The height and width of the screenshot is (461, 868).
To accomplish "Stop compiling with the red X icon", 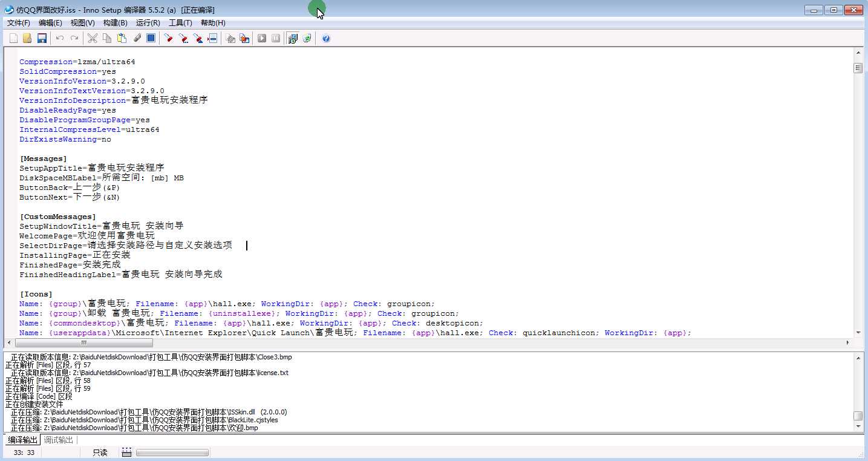I will click(244, 38).
